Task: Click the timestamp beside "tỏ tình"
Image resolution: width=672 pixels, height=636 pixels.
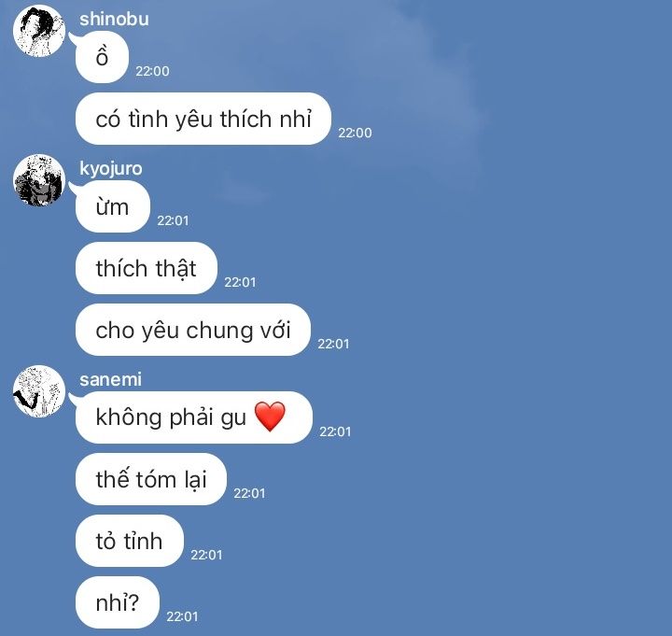Action: (206, 555)
